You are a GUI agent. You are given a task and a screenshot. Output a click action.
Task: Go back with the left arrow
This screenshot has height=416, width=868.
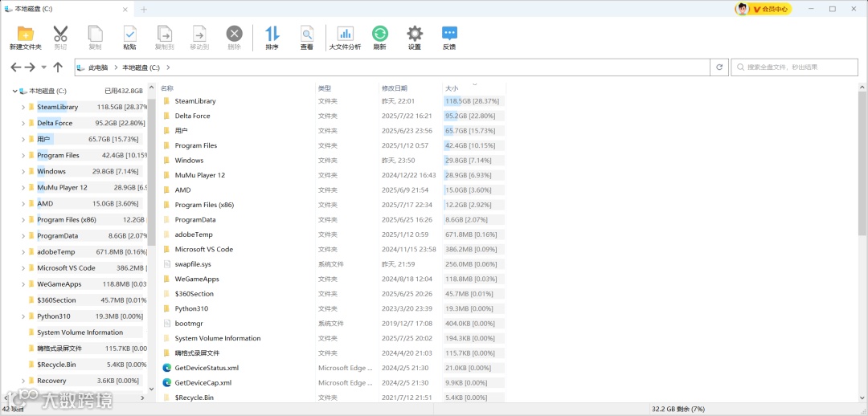point(16,67)
